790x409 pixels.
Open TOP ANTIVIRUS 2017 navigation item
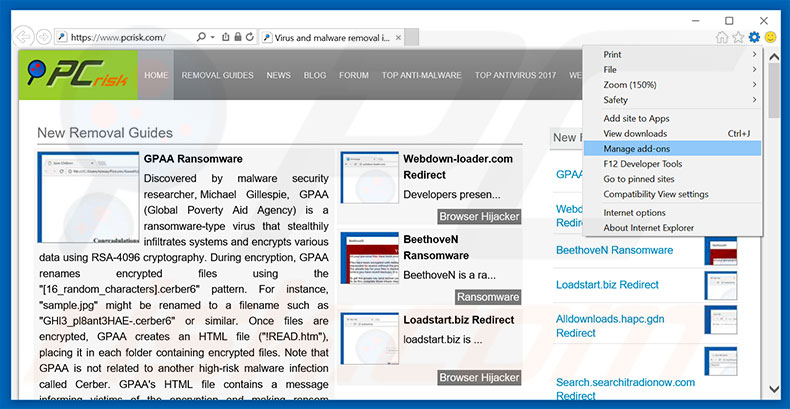[515, 75]
